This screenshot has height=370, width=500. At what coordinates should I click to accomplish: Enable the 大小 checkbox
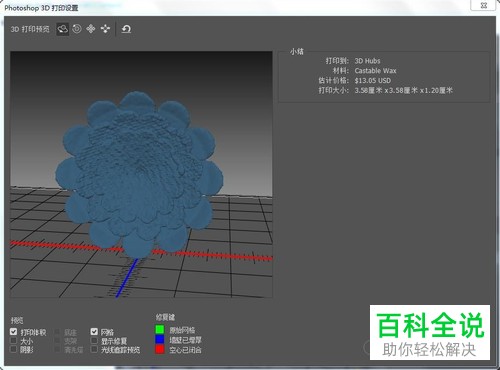click(13, 340)
